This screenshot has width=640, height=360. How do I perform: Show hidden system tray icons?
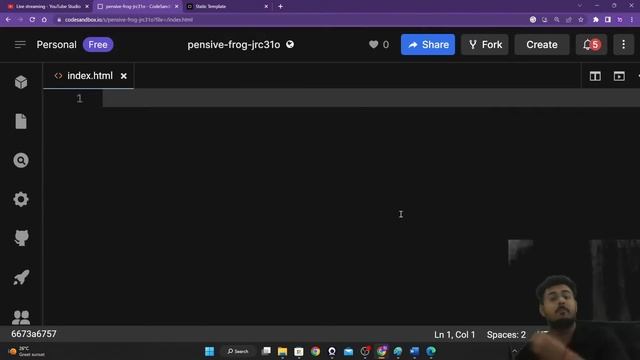tap(514, 351)
